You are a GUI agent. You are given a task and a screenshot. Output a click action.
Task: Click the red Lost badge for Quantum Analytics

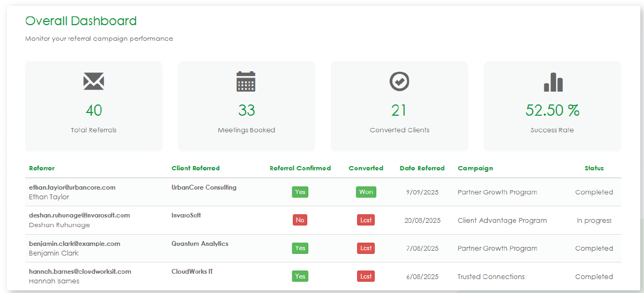tap(366, 248)
